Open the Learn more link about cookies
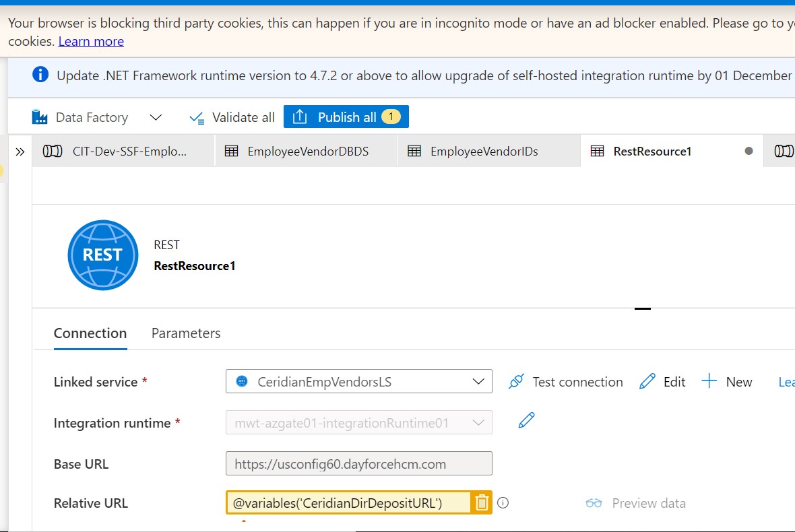The image size is (795, 532). (x=91, y=41)
